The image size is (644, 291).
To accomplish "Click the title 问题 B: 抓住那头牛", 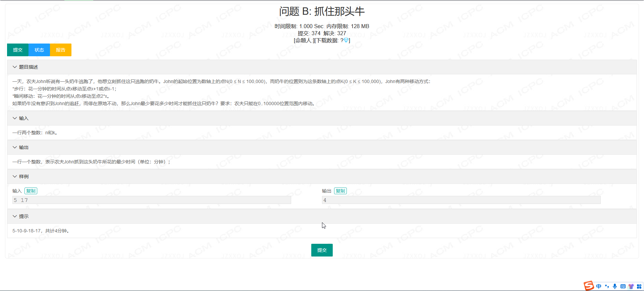I will [x=322, y=11].
